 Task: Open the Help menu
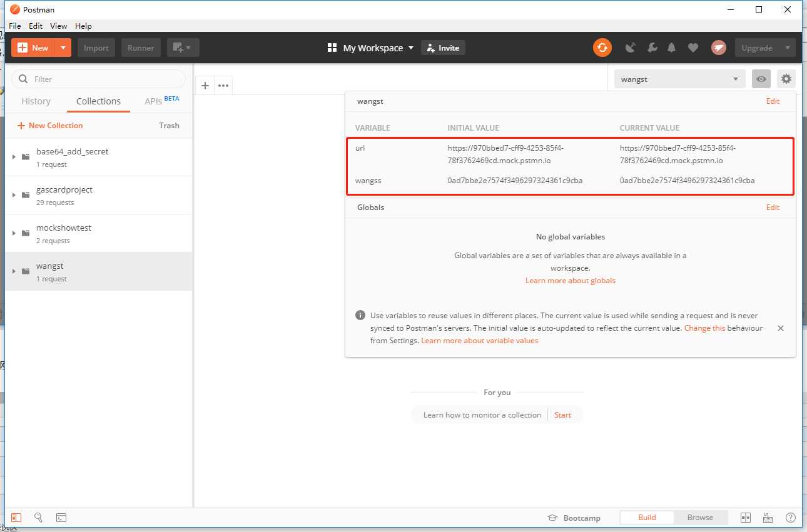pyautogui.click(x=83, y=26)
